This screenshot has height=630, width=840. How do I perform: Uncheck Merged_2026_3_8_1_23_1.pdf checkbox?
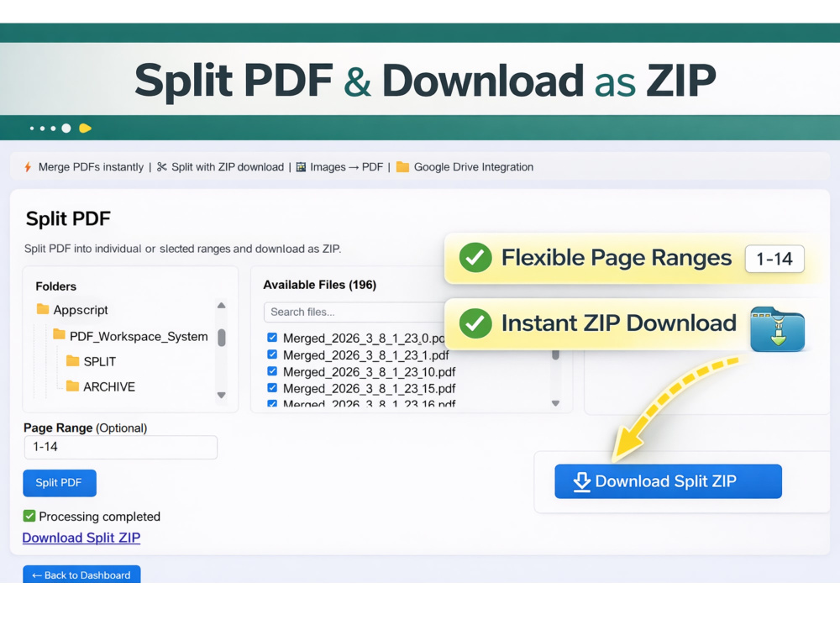[x=272, y=354]
